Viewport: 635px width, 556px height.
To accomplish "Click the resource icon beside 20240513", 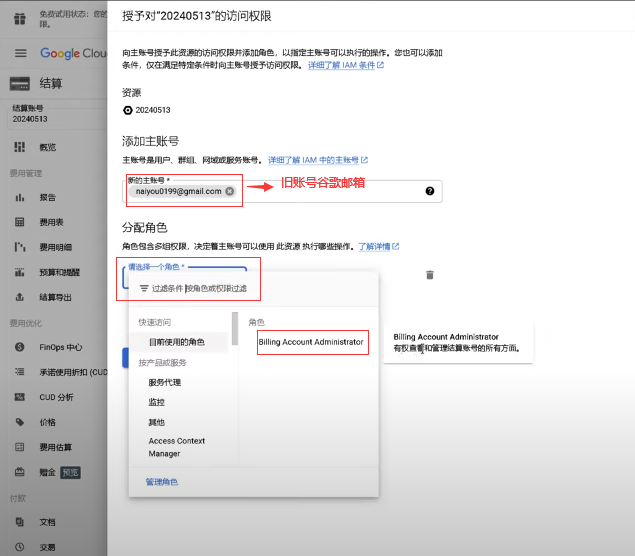I will pyautogui.click(x=128, y=110).
